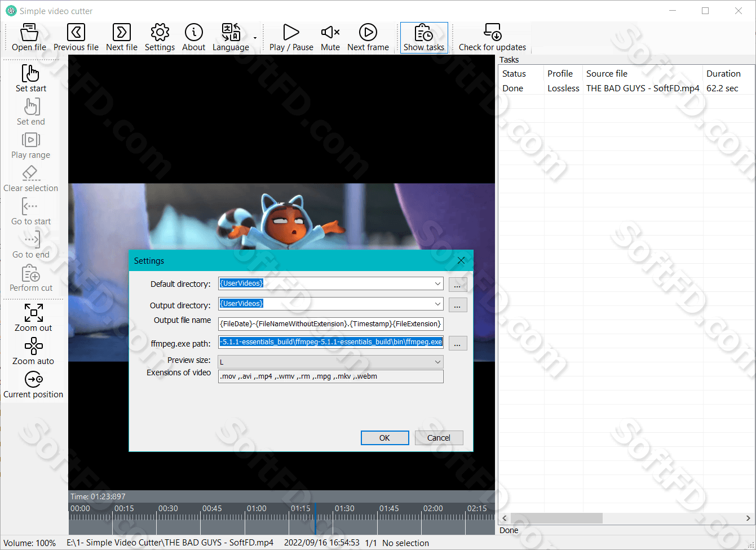The width and height of the screenshot is (756, 550).
Task: Click Volume: 100% in status bar
Action: 30,543
